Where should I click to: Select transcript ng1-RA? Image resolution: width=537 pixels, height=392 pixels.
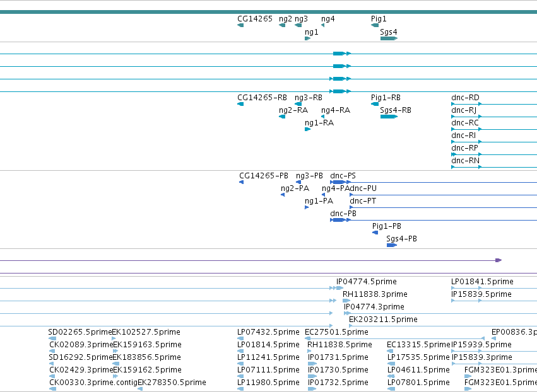pos(307,129)
